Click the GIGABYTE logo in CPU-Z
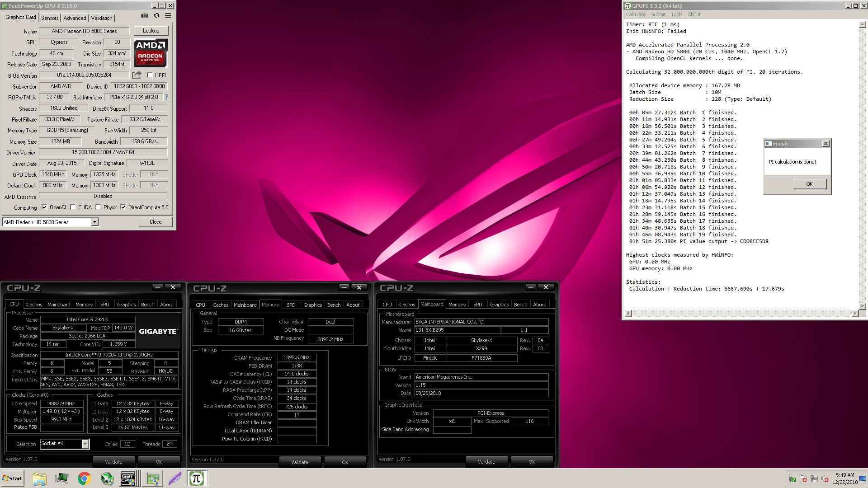This screenshot has height=488, width=868. click(158, 331)
